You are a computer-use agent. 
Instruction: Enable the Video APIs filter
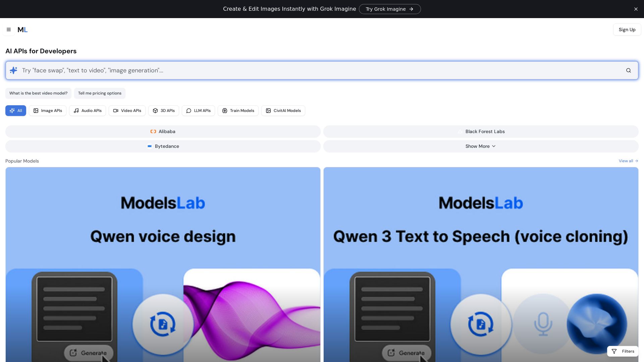point(127,111)
